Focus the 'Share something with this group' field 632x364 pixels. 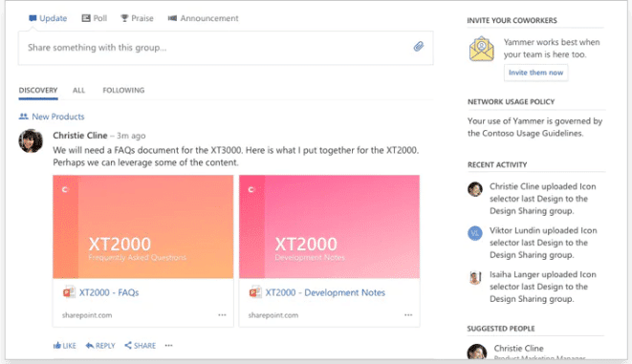coord(226,48)
